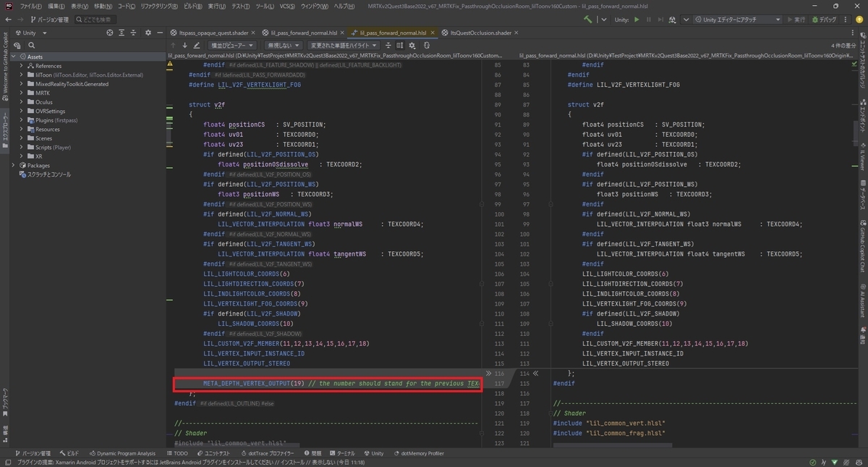Go to the next difference arrow

pyautogui.click(x=184, y=45)
